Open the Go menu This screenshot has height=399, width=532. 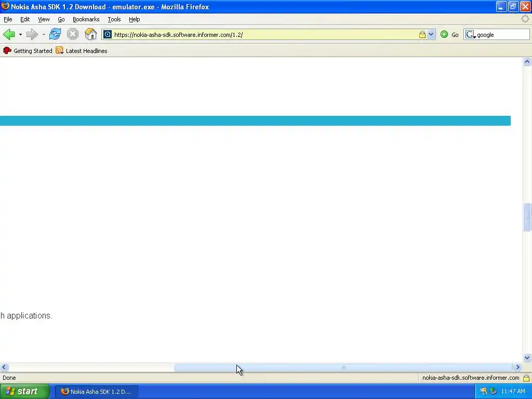click(61, 19)
